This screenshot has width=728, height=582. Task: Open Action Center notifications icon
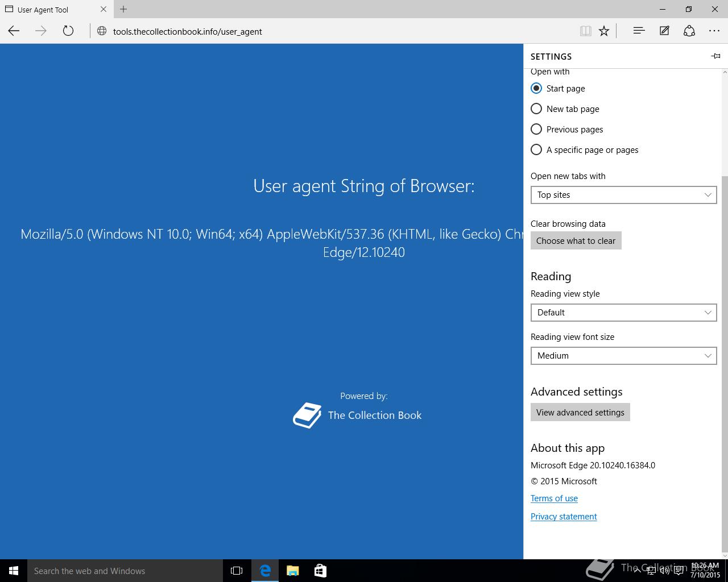[x=679, y=571]
